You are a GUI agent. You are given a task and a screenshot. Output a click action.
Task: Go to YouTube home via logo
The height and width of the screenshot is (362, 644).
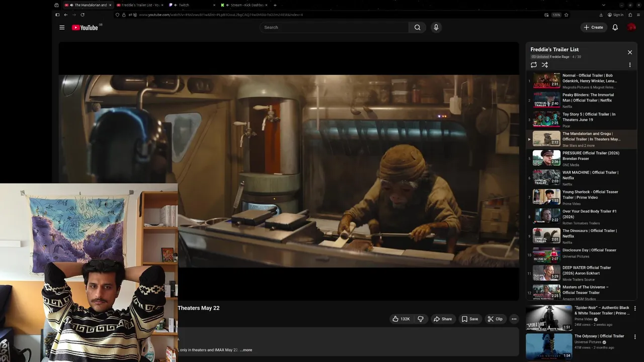86,28
